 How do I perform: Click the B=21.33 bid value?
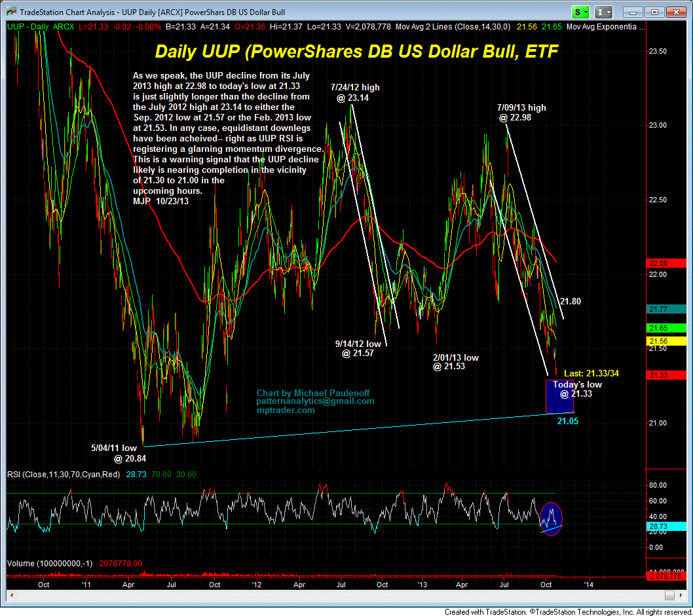pos(181,26)
